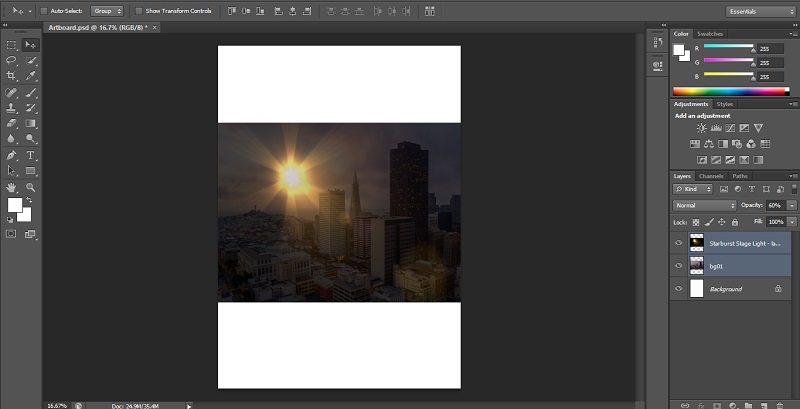Select the History Brush tool
800x409 pixels.
pyautogui.click(x=31, y=108)
